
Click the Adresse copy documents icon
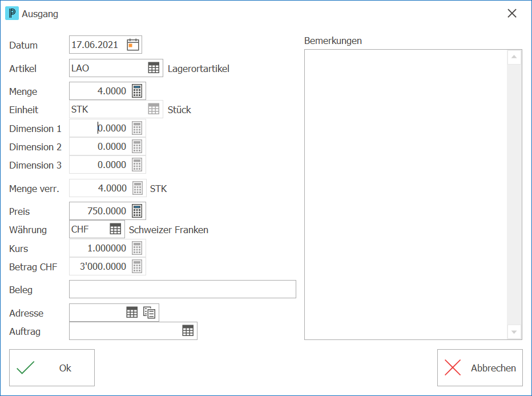click(x=150, y=312)
